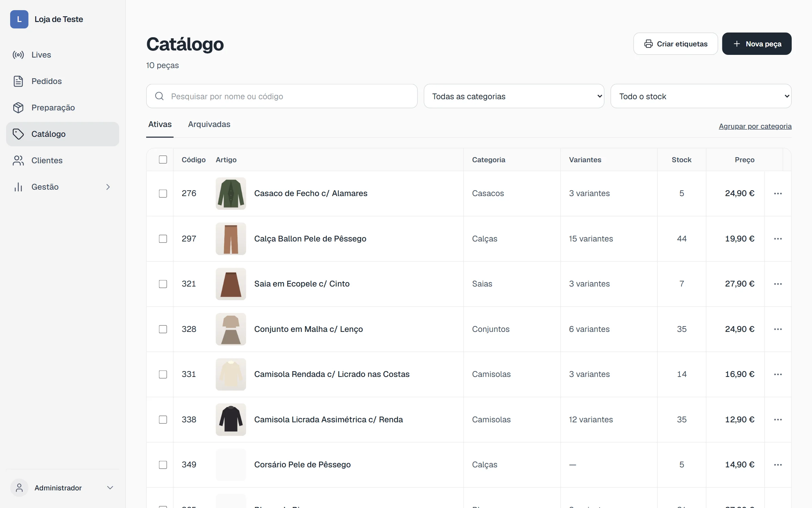The image size is (812, 508).
Task: Click the Clientes people icon
Action: [18, 161]
